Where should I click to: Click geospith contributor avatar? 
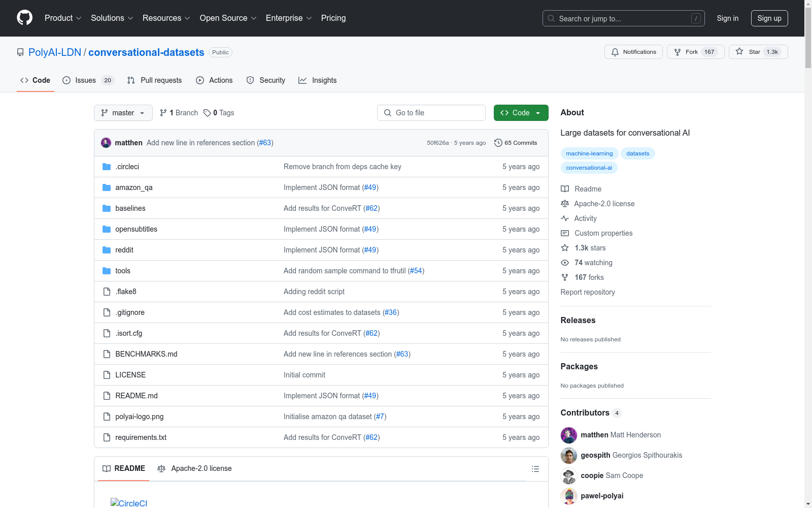tap(569, 455)
